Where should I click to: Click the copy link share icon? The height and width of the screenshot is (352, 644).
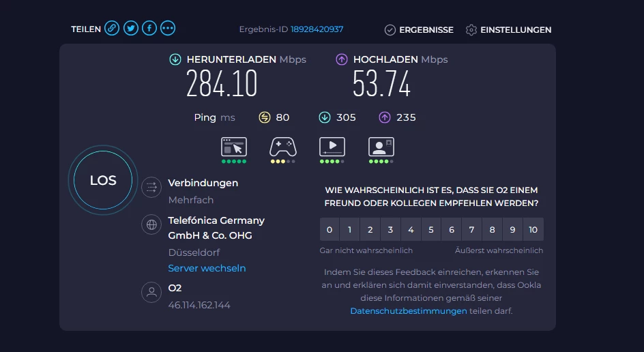[x=112, y=29]
